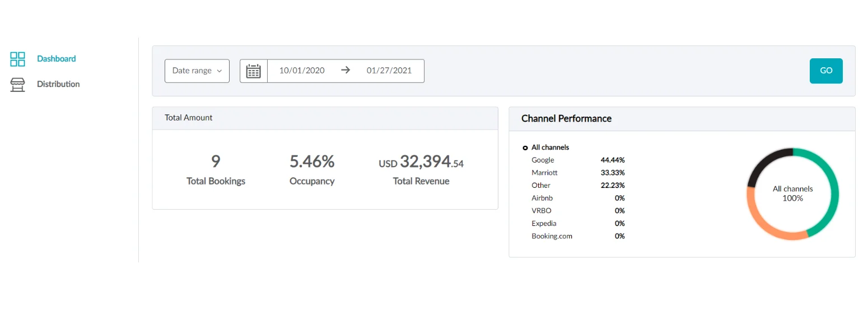Click the Distribution storefront icon
The image size is (868, 328).
pyautogui.click(x=18, y=85)
